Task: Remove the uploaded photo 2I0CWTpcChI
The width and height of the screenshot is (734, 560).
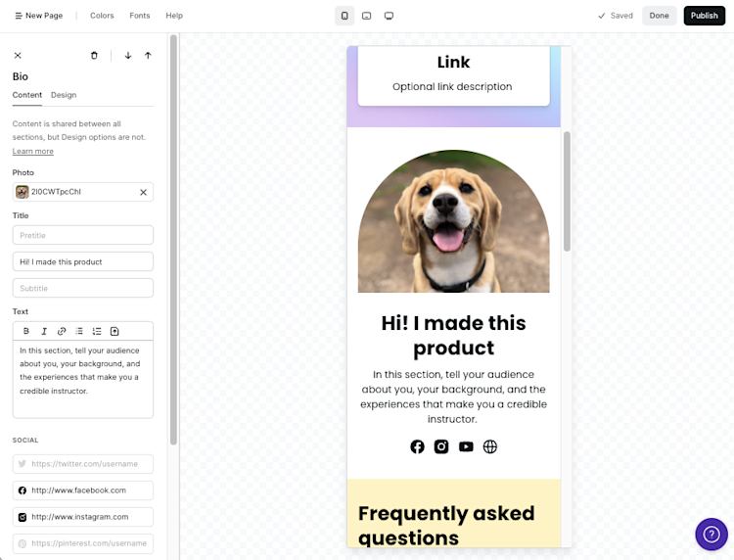Action: [x=143, y=192]
